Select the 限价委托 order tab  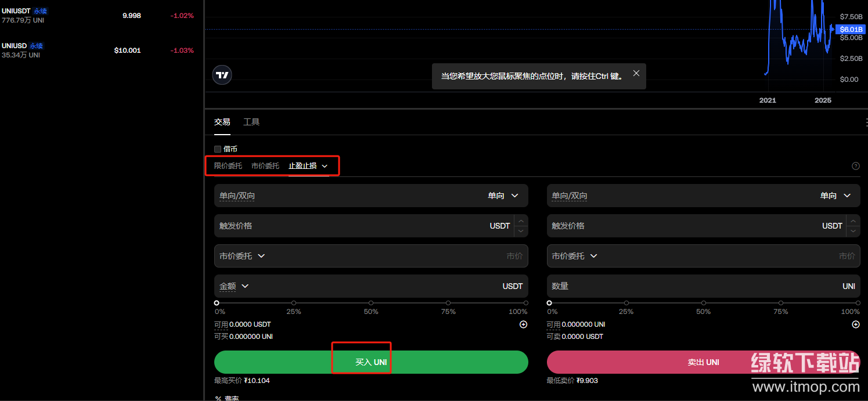click(x=228, y=166)
